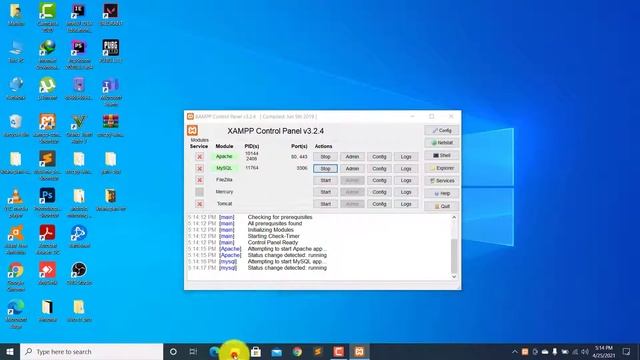Toggle Tomcat service install mark
Viewport: 640px width, 360px height.
[199, 204]
